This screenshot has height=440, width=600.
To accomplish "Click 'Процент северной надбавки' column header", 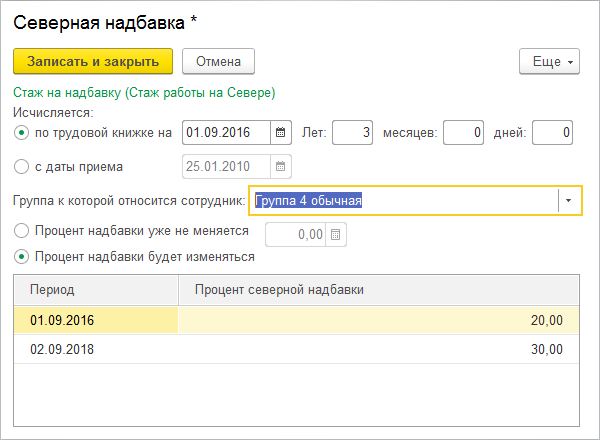I will (380, 289).
